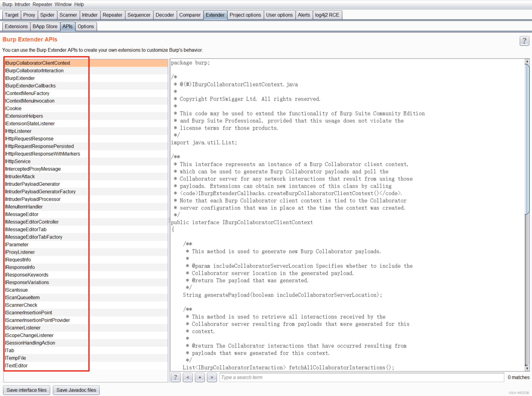Select IBurpExtenderCallbacks in the API list
Viewport: 532px width, 396px height.
86,86
